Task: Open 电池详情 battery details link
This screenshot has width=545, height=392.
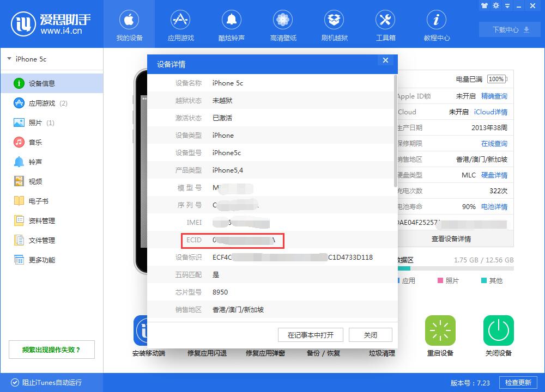Action: click(x=494, y=206)
